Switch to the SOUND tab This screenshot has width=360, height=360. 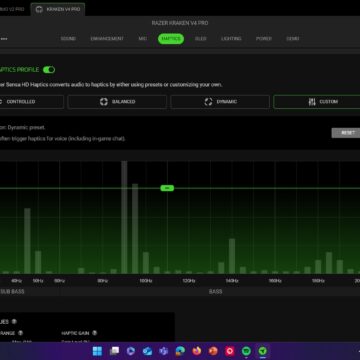[68, 39]
